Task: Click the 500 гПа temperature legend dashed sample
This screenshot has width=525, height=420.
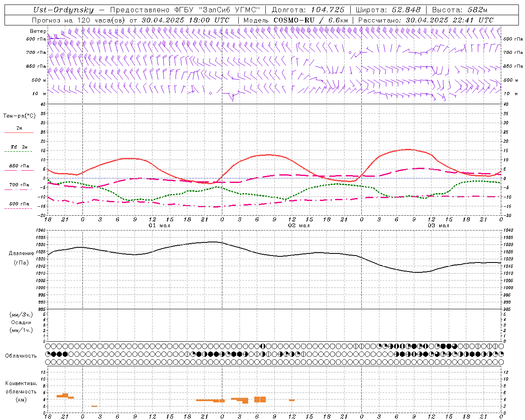Action: 18,208
